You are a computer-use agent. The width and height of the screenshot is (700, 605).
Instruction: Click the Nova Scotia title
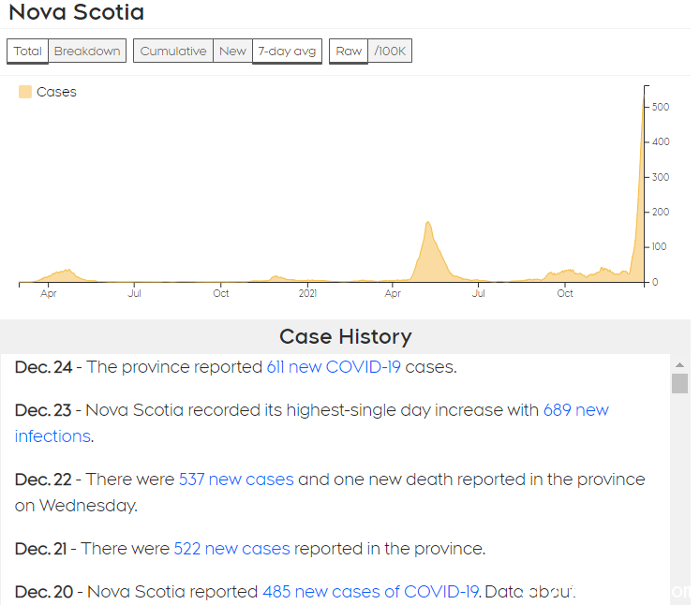tap(77, 12)
